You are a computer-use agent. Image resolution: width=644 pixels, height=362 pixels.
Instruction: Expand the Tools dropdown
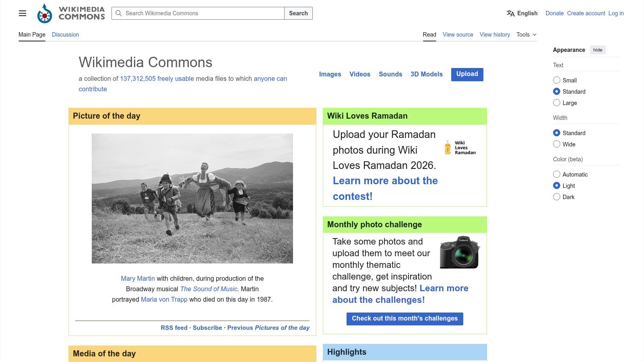tap(526, 35)
